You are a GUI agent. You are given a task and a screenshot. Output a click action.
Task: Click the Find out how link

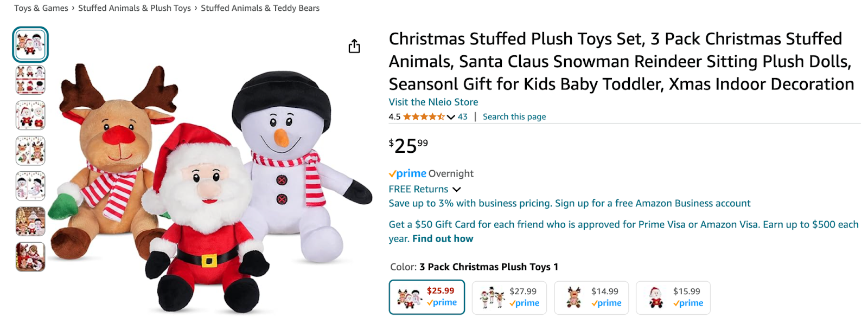[x=443, y=238]
